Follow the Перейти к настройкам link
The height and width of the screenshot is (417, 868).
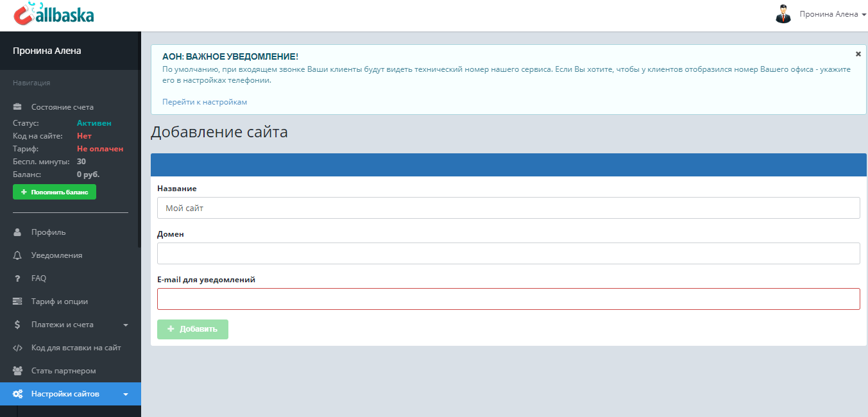click(x=205, y=102)
